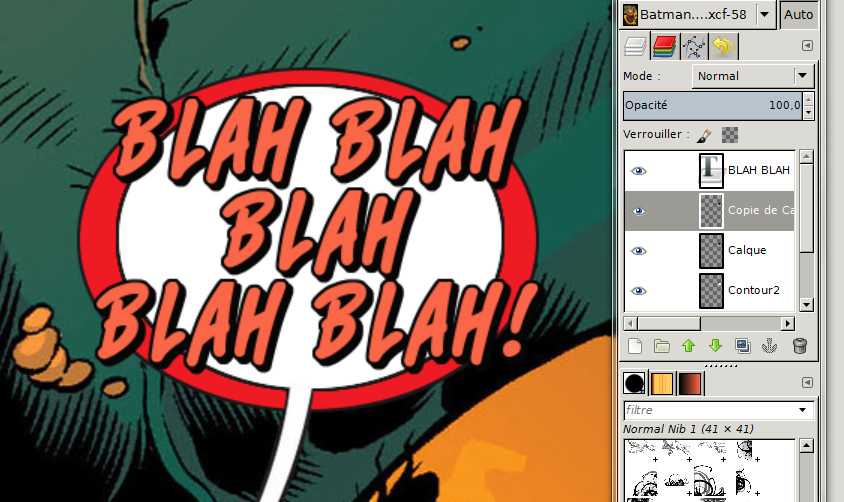Hide the Contour2 layer

pos(638,291)
